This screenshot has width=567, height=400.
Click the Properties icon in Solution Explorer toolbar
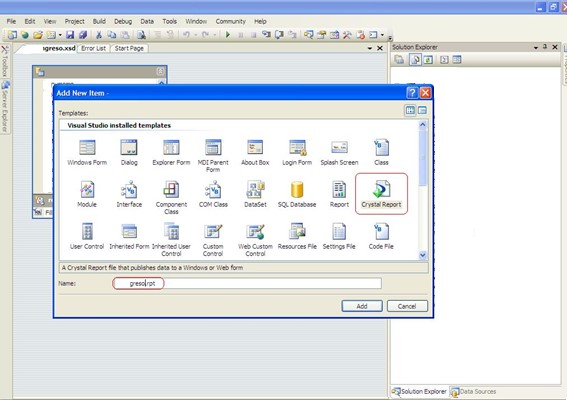pos(400,60)
